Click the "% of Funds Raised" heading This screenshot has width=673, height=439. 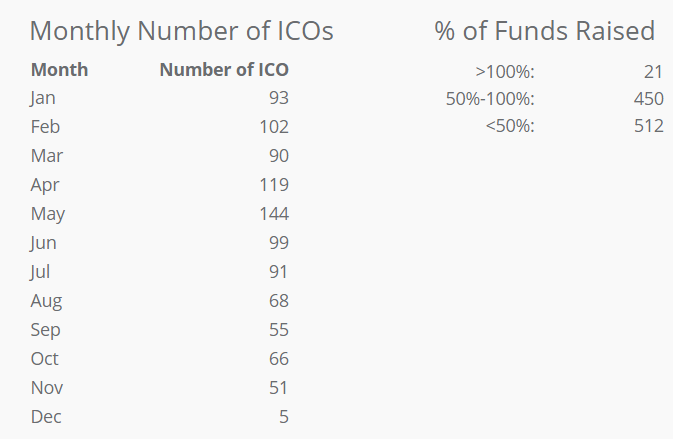coord(544,31)
